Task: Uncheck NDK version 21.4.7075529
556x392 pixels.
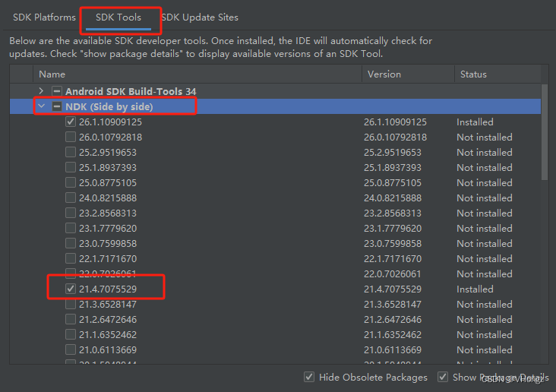Action: pyautogui.click(x=71, y=289)
